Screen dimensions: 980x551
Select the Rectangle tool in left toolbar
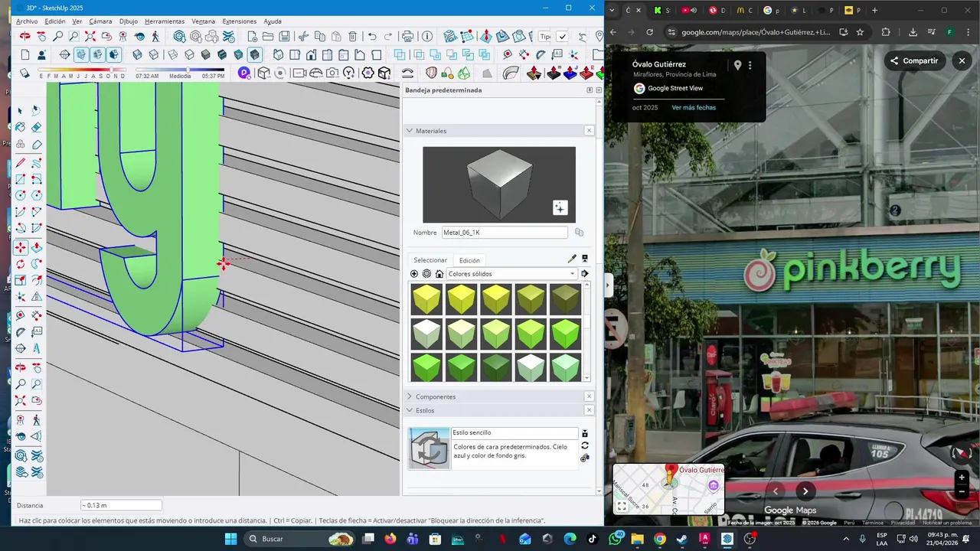[20, 179]
